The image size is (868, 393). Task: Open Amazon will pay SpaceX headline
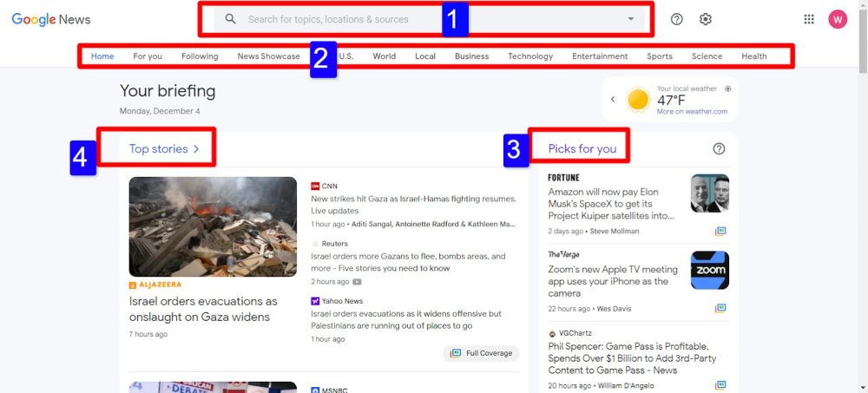pos(611,204)
